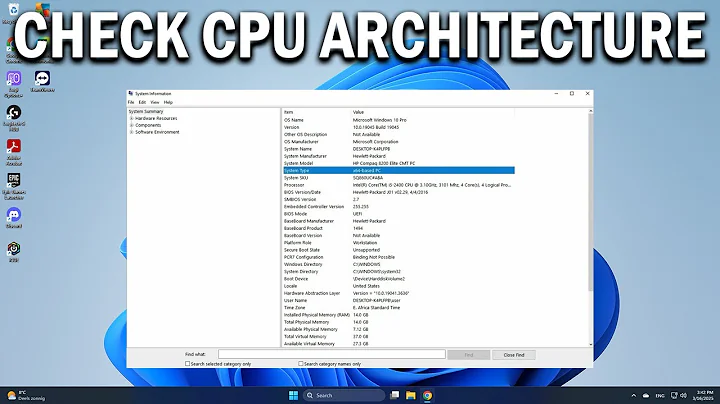Select the System Name row
Image resolution: width=720 pixels, height=404 pixels.
tap(399, 149)
